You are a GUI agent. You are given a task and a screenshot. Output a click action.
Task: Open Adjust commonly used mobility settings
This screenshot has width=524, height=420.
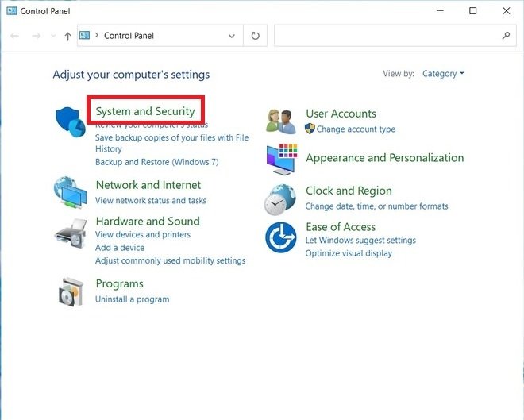170,260
